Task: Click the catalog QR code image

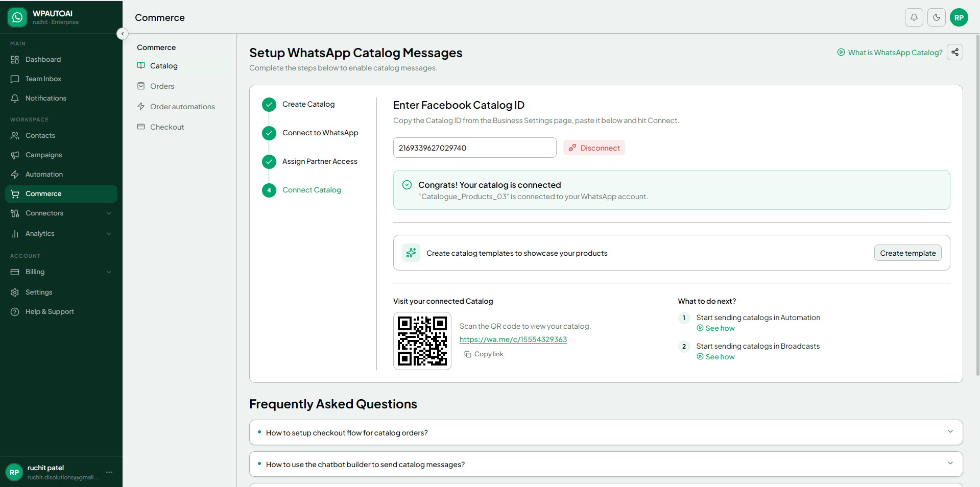Action: tap(422, 341)
